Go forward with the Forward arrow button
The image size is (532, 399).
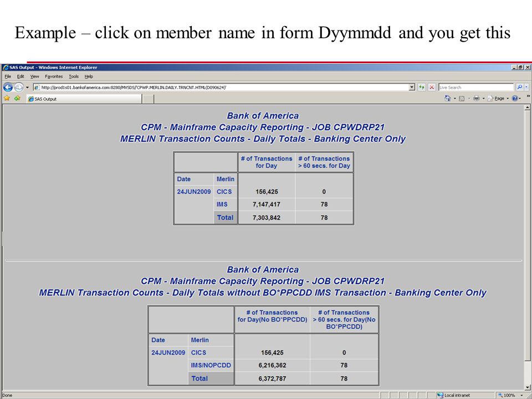19,87
